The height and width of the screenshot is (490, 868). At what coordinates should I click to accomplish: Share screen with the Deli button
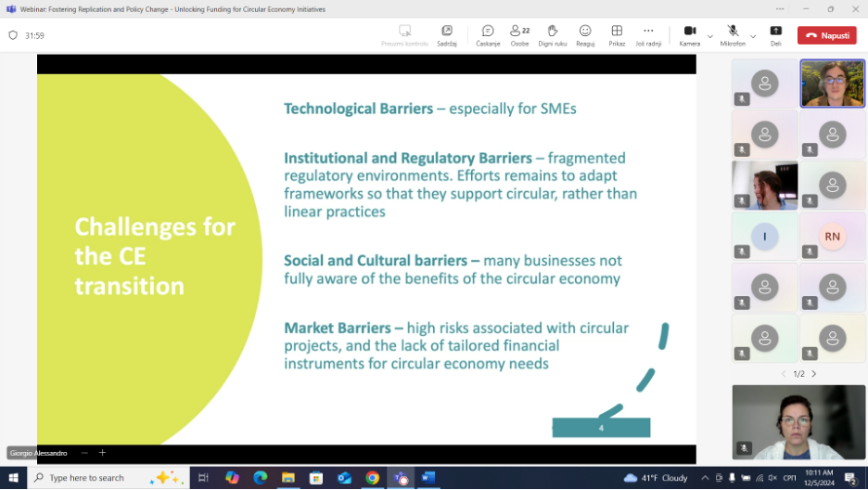tap(776, 34)
